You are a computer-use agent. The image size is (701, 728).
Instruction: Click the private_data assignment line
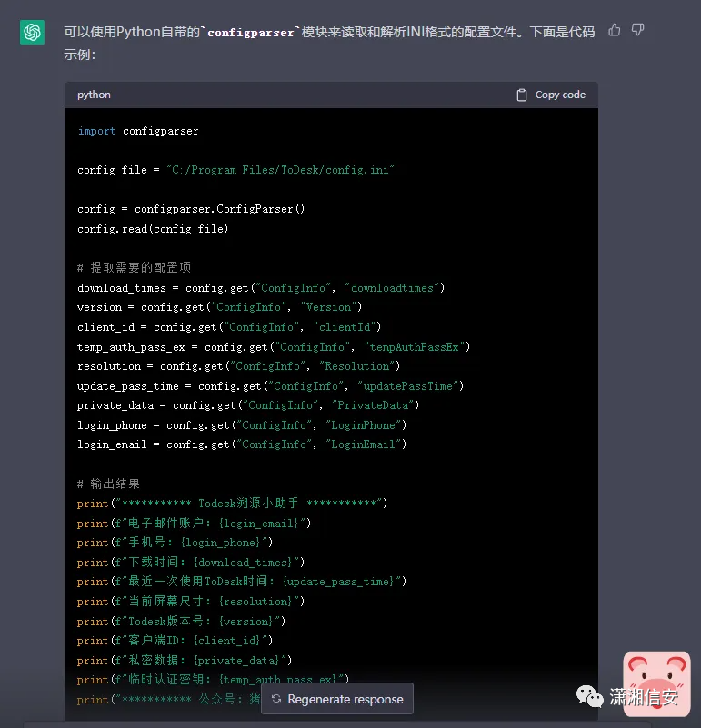coord(248,405)
